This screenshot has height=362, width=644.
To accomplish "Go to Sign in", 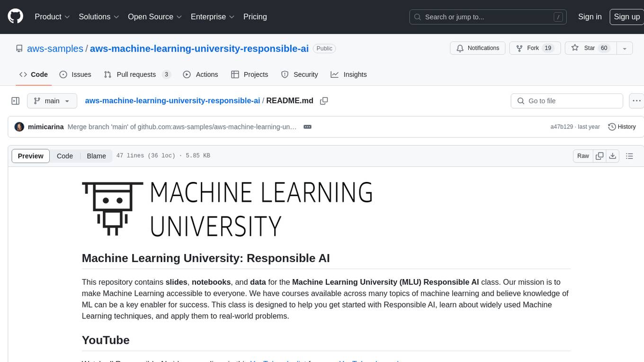I will 590,17.
